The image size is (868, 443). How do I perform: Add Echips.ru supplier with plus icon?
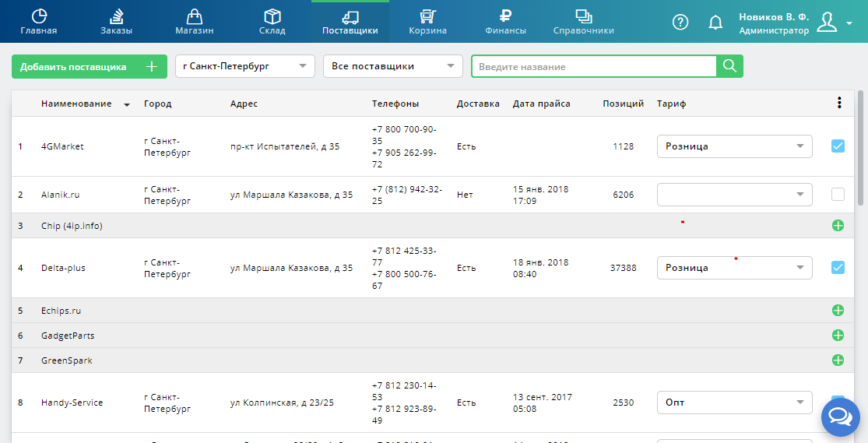[838, 310]
